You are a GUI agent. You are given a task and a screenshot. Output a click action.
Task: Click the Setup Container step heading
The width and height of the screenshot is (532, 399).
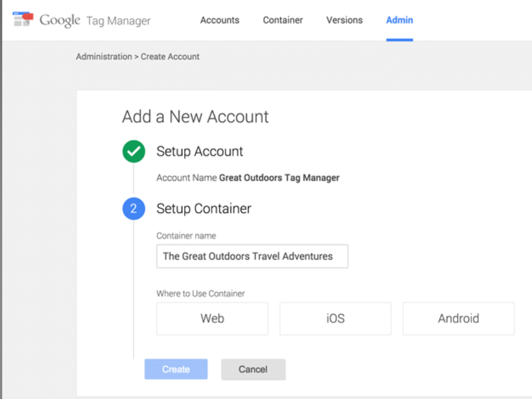[x=204, y=208]
